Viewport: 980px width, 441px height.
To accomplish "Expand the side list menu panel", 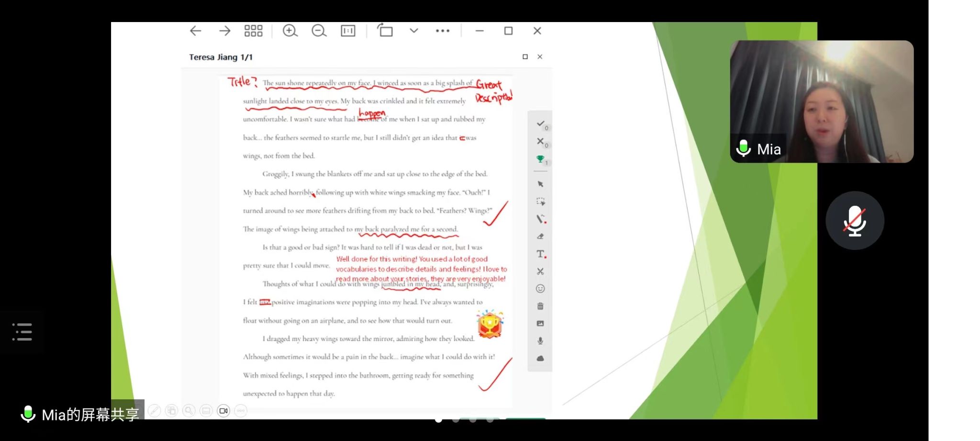I will pos(22,332).
